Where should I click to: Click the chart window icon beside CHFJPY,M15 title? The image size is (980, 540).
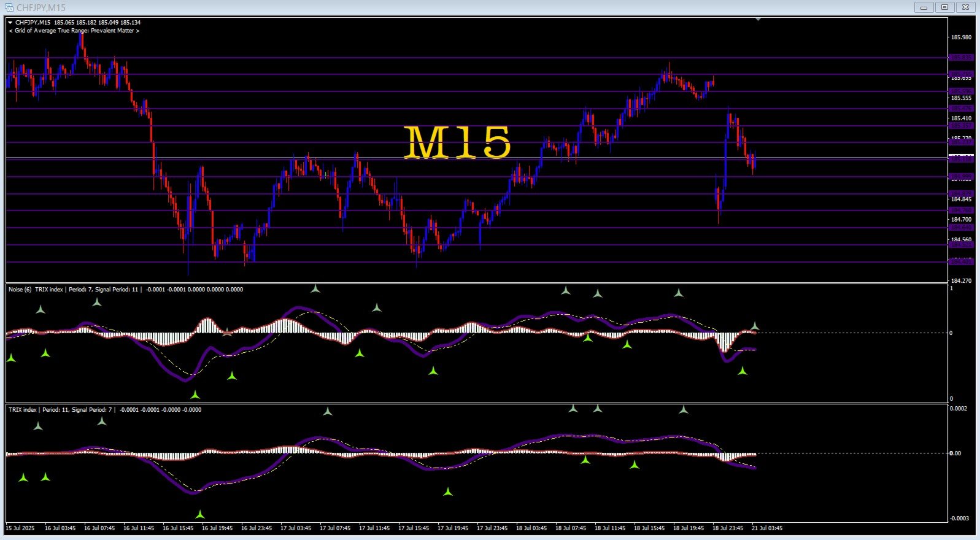click(x=9, y=7)
